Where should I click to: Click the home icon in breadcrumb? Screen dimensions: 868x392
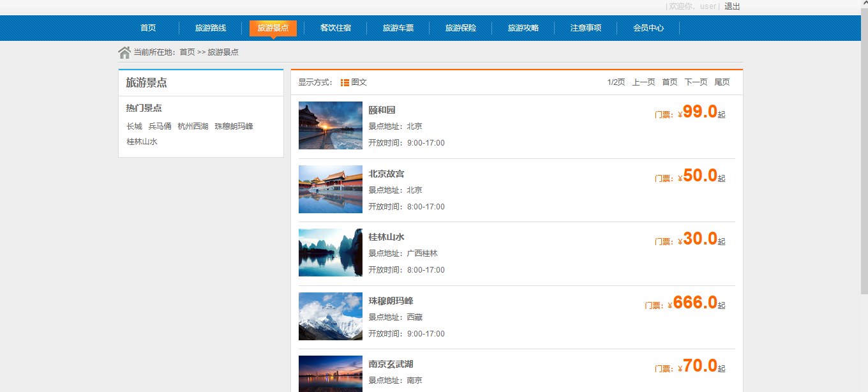[x=124, y=52]
